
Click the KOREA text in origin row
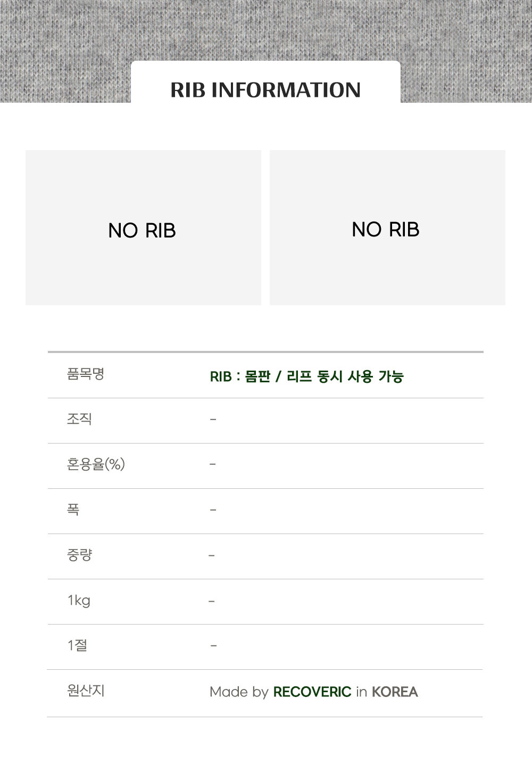395,692
